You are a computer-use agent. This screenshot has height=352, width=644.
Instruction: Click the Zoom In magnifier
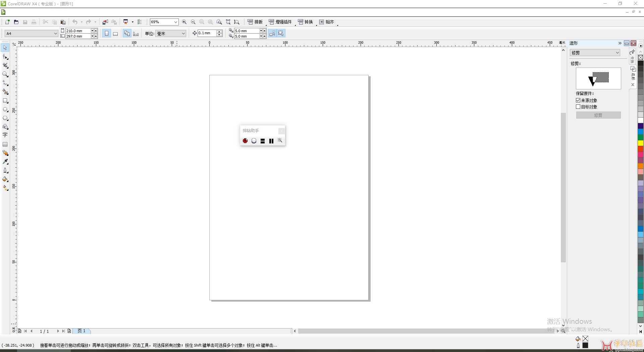click(184, 22)
